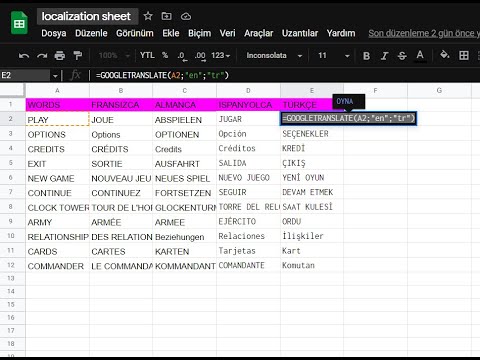Select column A header
Image resolution: width=480 pixels, height=360 pixels.
click(x=57, y=90)
